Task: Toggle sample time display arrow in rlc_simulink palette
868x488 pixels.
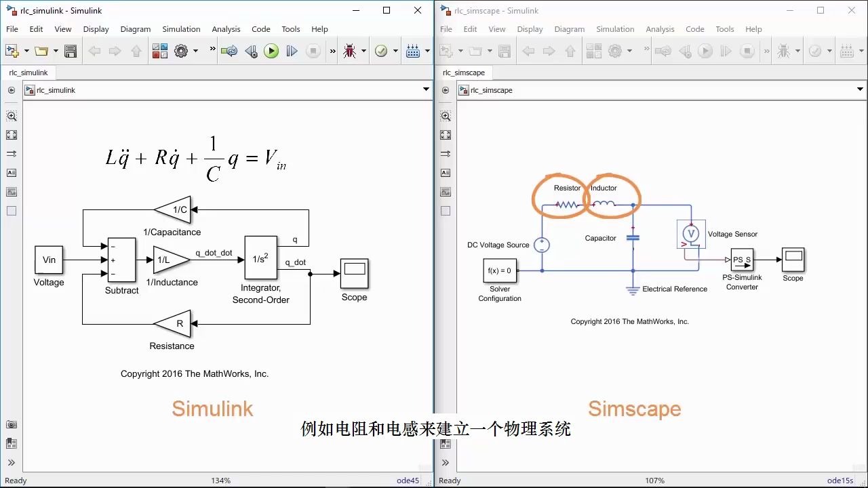Action: [12, 154]
